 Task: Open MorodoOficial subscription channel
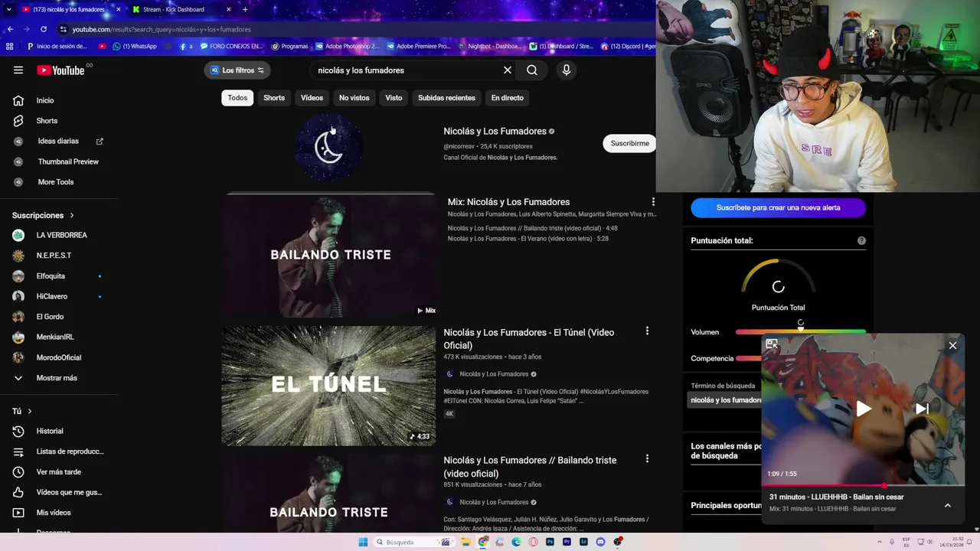pos(59,357)
